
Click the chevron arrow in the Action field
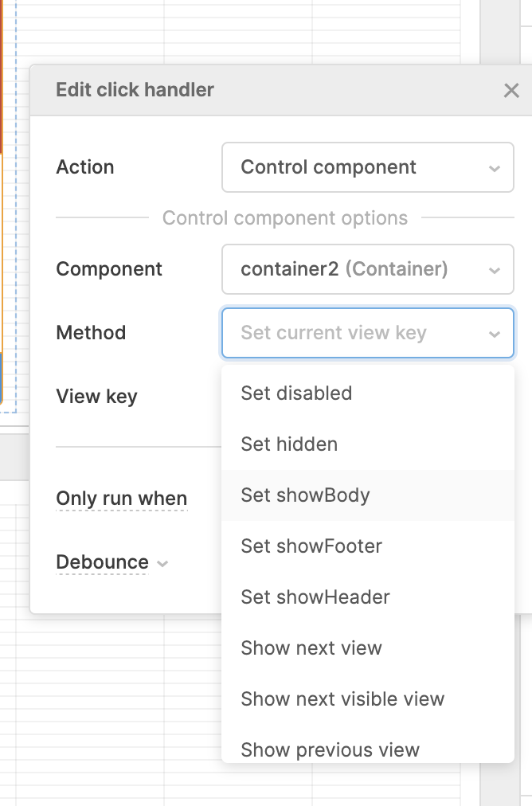click(495, 169)
